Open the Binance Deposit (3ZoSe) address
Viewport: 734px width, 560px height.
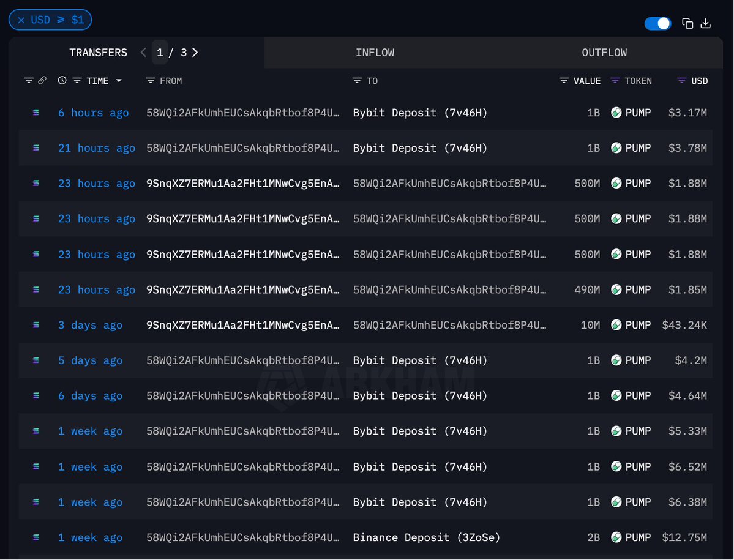click(427, 537)
